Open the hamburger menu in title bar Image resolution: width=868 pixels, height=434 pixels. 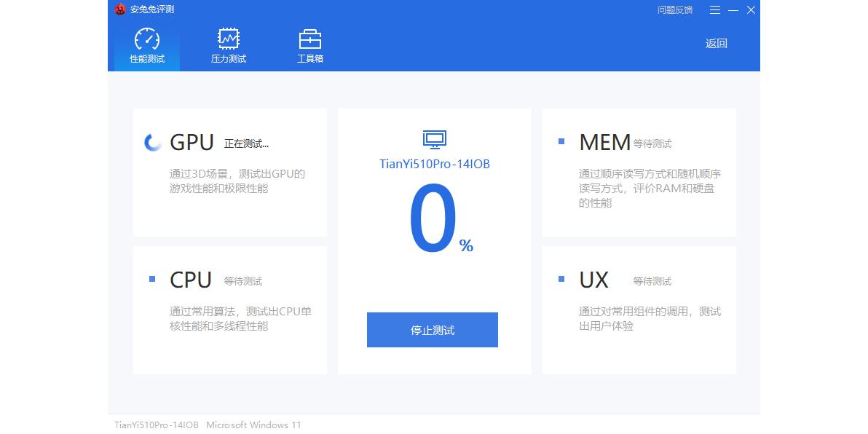pos(715,10)
